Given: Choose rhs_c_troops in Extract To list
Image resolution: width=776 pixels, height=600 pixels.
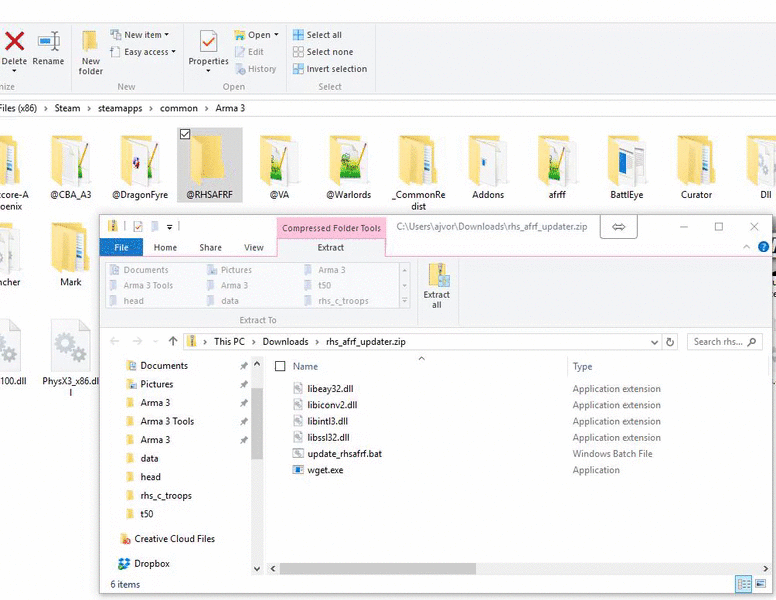Looking at the screenshot, I should 337,300.
